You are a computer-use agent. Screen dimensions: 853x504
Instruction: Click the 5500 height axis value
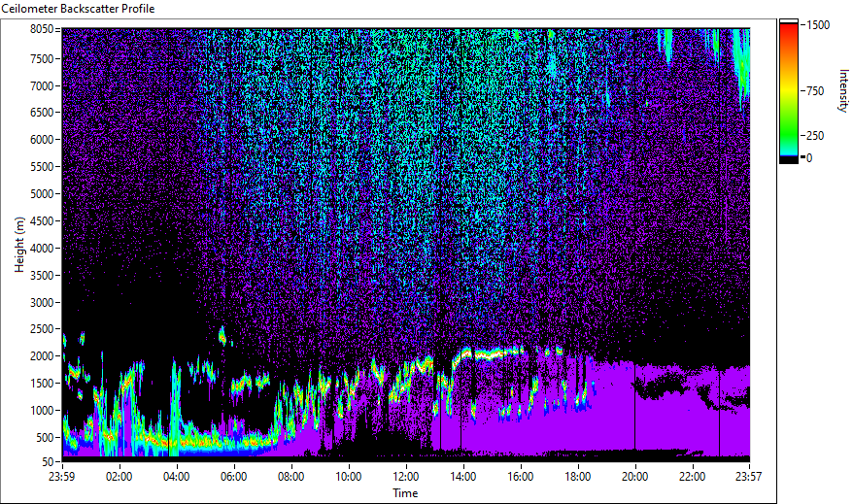[x=42, y=167]
